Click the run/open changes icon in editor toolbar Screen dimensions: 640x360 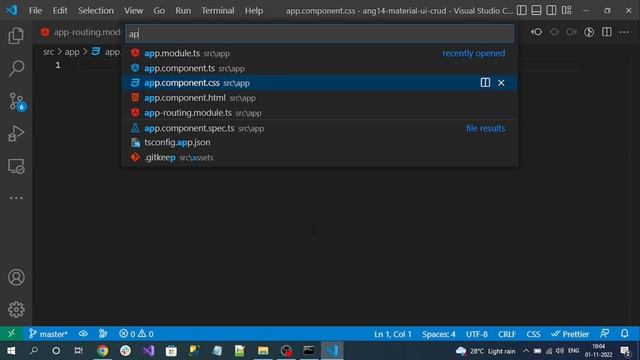(x=589, y=32)
